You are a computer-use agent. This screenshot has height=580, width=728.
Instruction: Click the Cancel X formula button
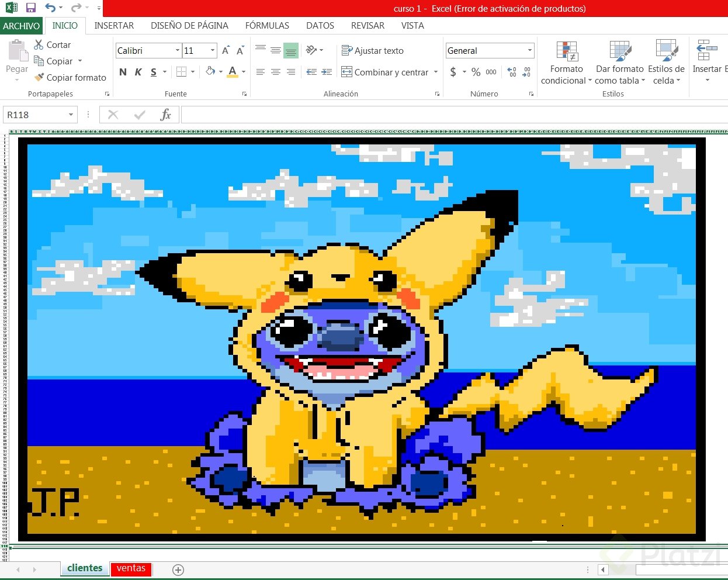pyautogui.click(x=113, y=115)
